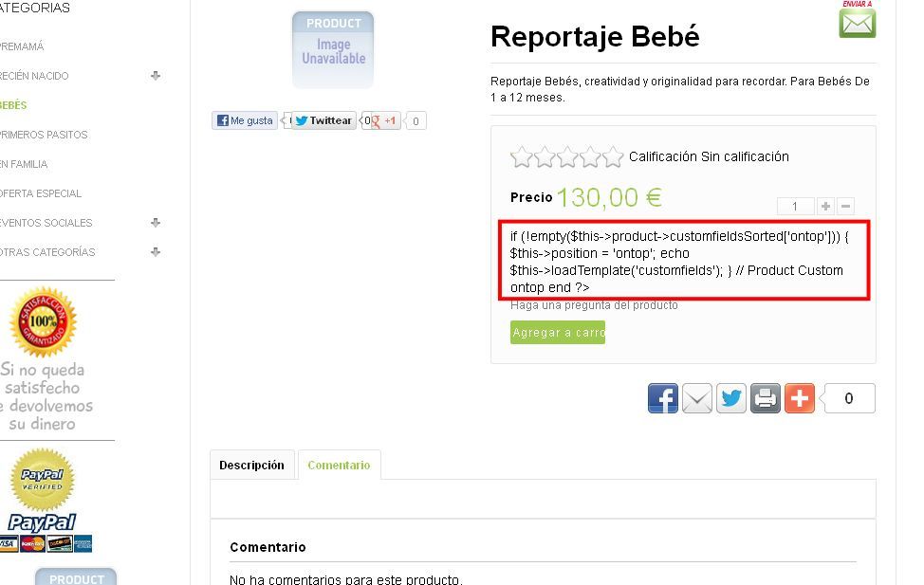Viewport: 924px width, 585px height.
Task: Click the Me gusta Facebook button
Action: (x=245, y=120)
